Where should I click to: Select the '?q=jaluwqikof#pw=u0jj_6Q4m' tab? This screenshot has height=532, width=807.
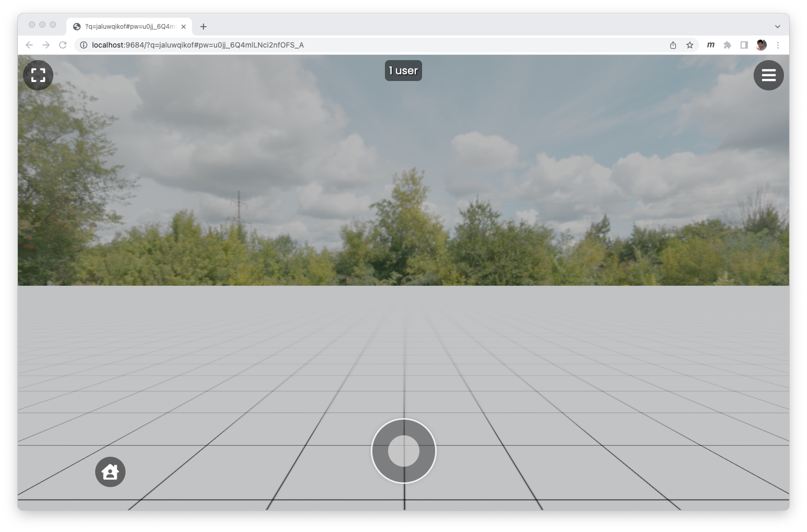point(129,27)
